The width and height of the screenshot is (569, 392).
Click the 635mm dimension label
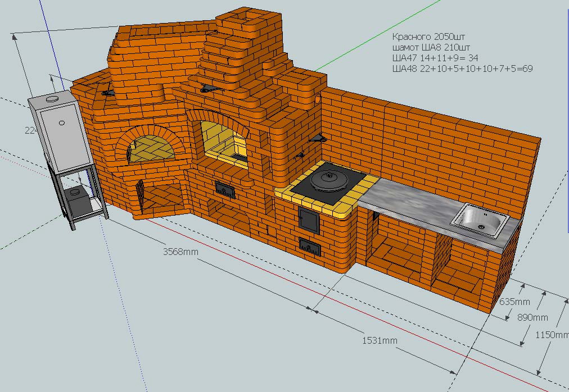(514, 302)
